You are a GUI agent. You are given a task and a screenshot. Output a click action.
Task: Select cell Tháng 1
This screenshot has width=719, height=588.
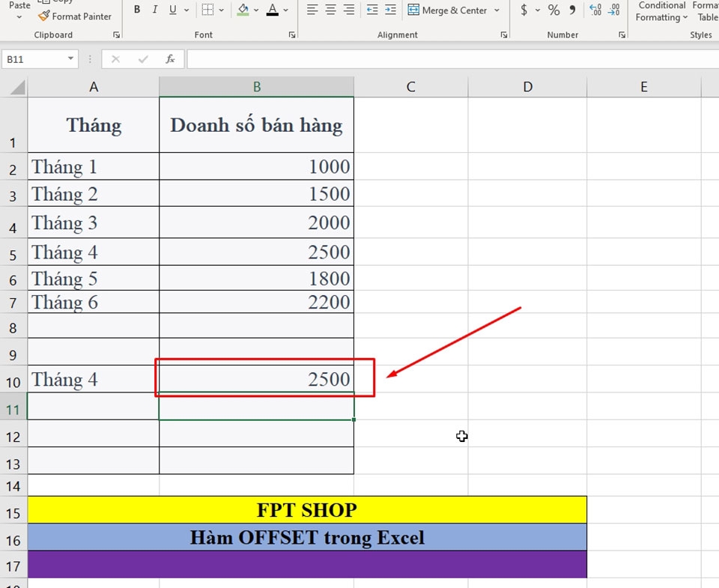[94, 166]
